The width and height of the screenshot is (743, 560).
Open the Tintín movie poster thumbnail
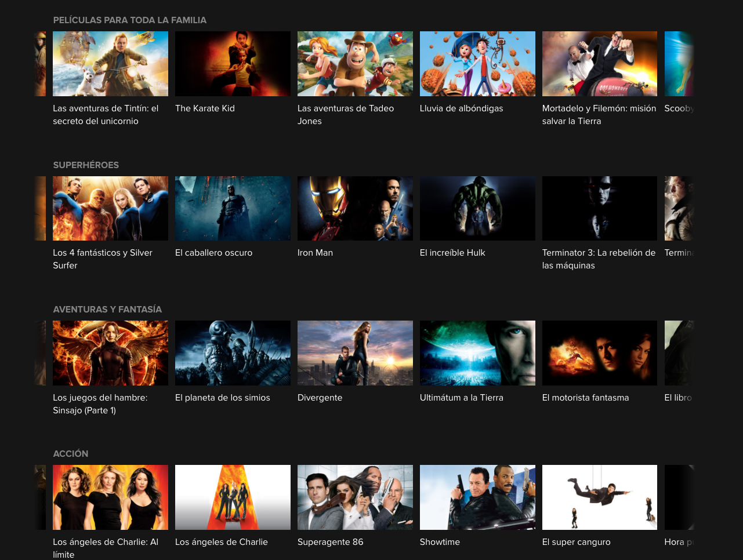[x=110, y=64]
